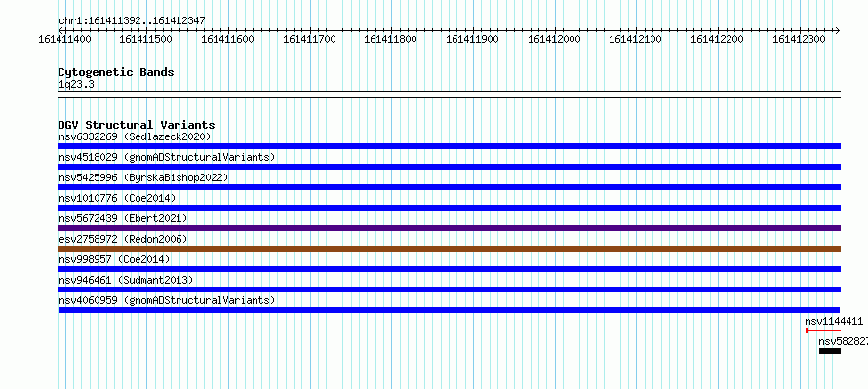Viewport: 868px width, 389px height.
Task: Open the nsv946461 (Sudmant2013) label
Action: click(126, 280)
